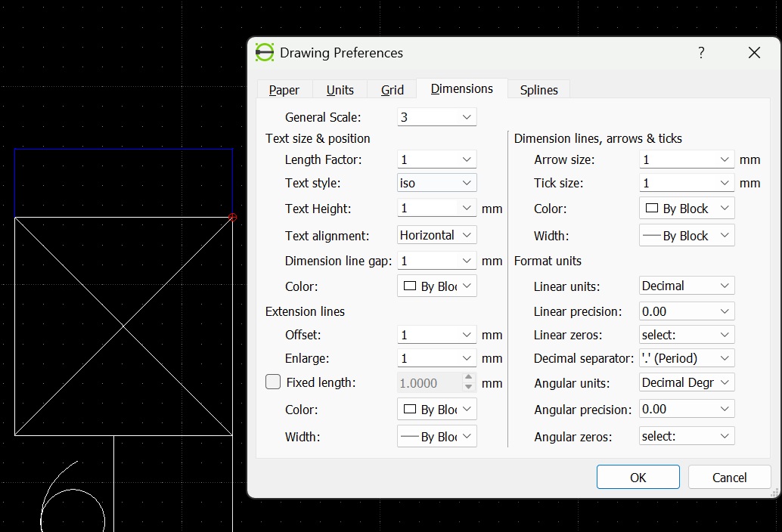The image size is (782, 532).
Task: Open the Splines tab
Action: pos(538,90)
